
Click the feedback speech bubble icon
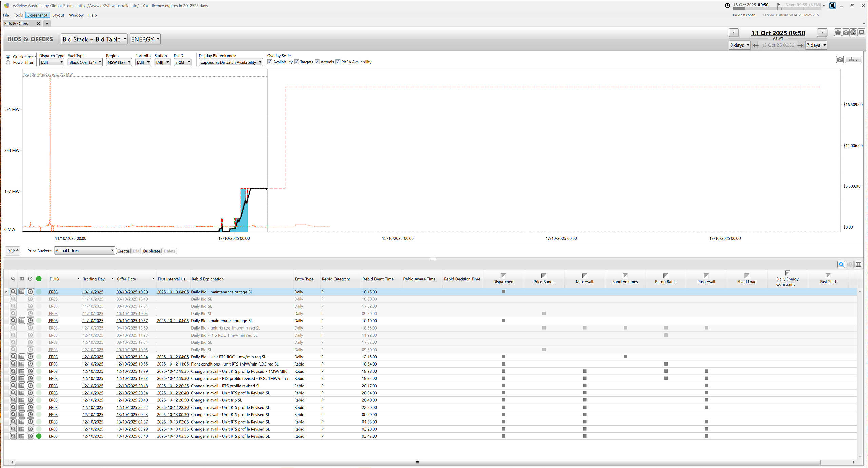[861, 33]
